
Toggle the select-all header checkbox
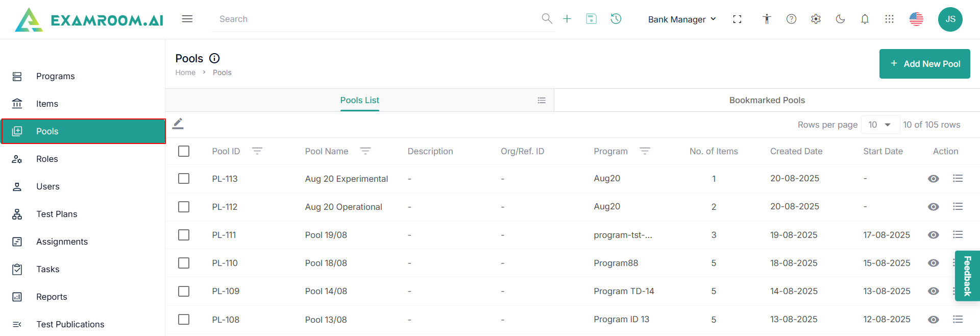[184, 151]
